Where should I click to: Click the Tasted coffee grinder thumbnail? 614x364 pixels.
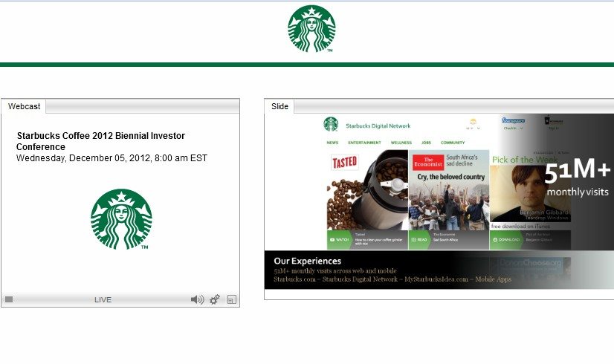[x=367, y=190]
